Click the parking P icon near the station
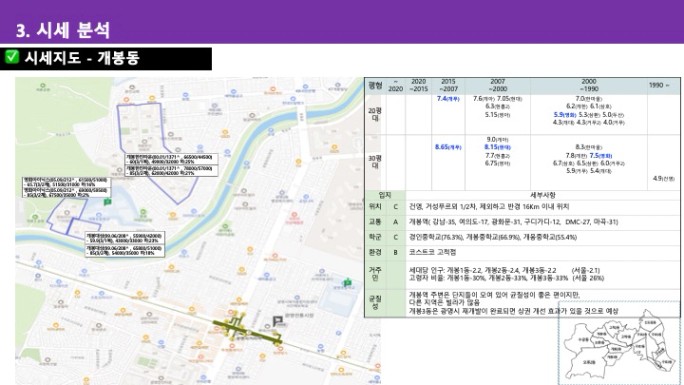Viewport: 684px width, 385px height. pyautogui.click(x=278, y=322)
